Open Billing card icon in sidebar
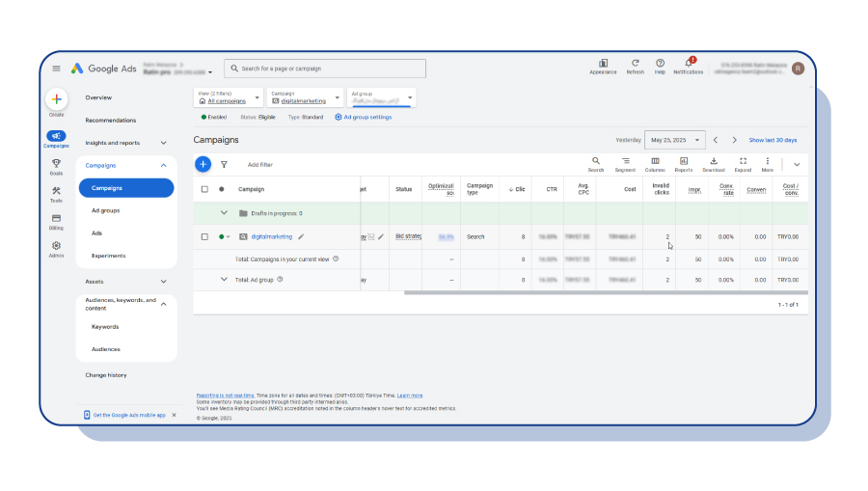The width and height of the screenshot is (868, 491). 56,218
